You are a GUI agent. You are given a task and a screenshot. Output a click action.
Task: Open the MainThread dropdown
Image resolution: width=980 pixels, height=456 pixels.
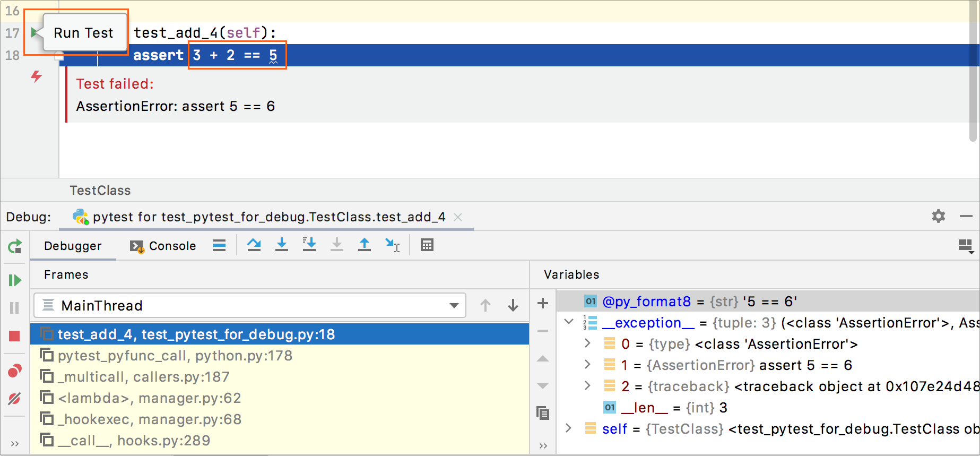tap(454, 306)
